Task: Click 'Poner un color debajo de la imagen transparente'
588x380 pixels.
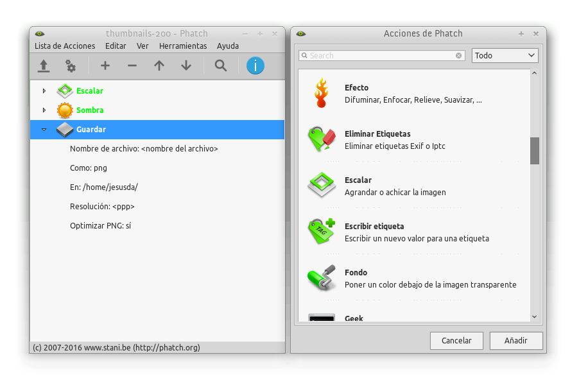Action: [x=431, y=285]
